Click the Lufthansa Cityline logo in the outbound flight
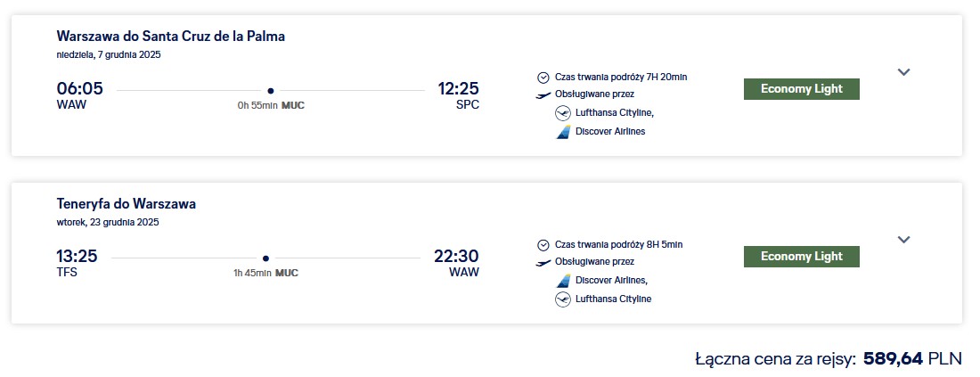This screenshot has width=980, height=377. click(563, 114)
